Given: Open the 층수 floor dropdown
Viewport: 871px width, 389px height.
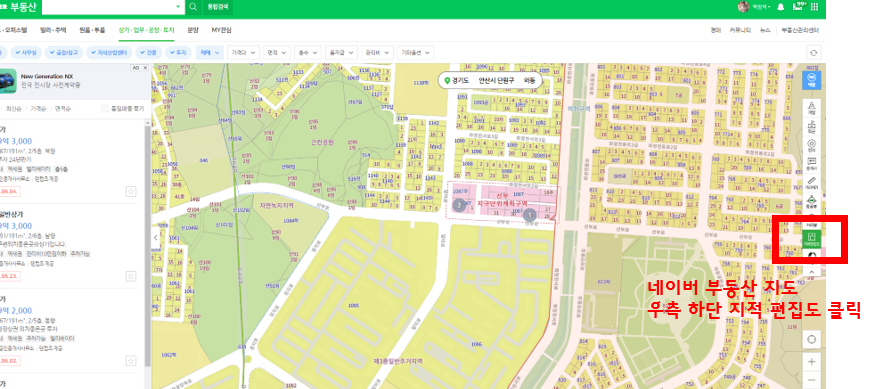Looking at the screenshot, I should tap(308, 53).
